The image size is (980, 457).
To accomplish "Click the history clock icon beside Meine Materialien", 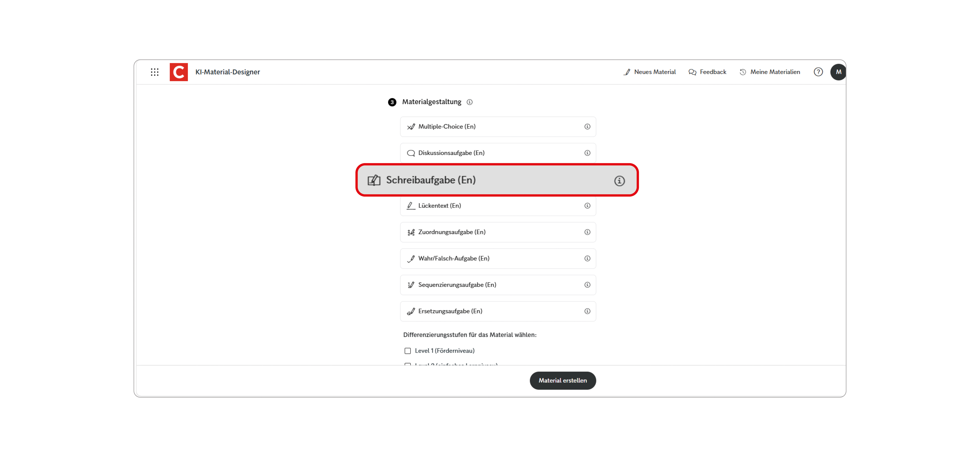I will pos(742,72).
